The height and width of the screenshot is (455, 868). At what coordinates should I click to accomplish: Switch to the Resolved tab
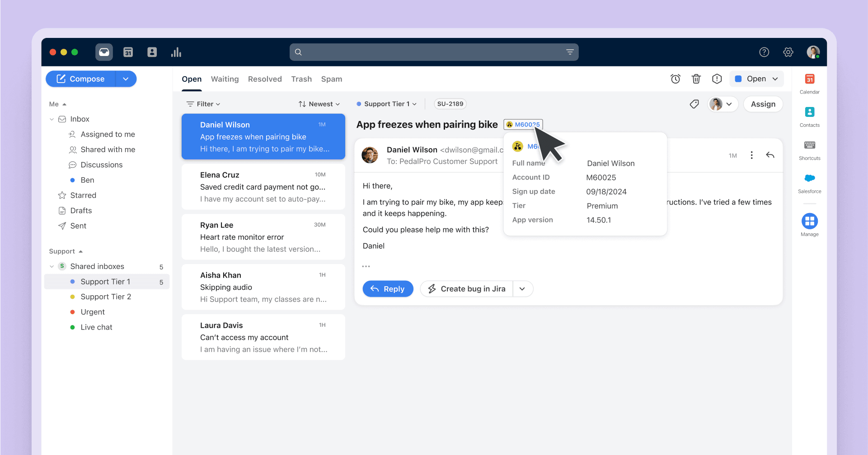[265, 79]
